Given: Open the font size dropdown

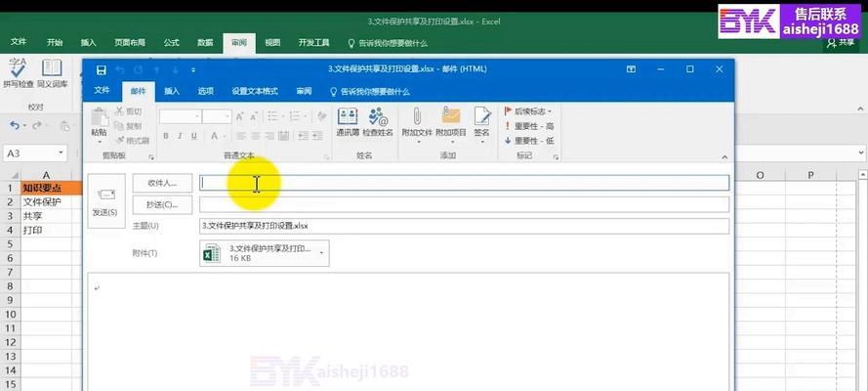Looking at the screenshot, I should 227,117.
